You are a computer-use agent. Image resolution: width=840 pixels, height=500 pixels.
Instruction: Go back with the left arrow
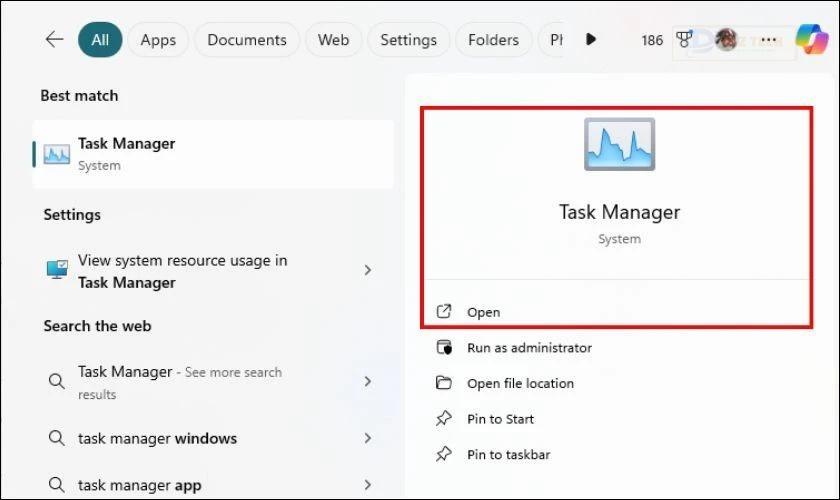(54, 40)
